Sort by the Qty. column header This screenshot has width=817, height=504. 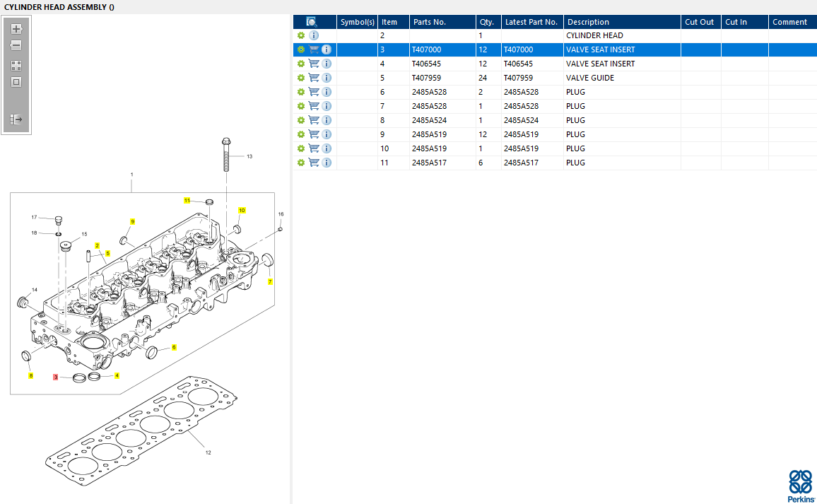[x=488, y=22]
